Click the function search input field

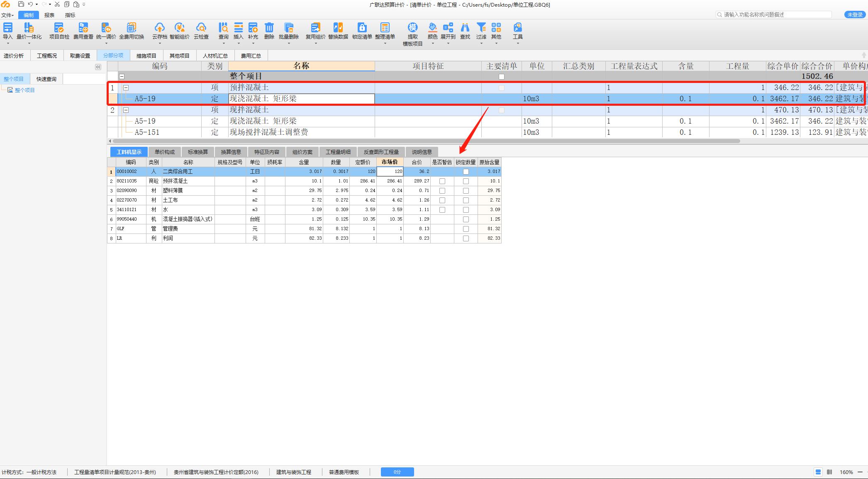coord(774,15)
